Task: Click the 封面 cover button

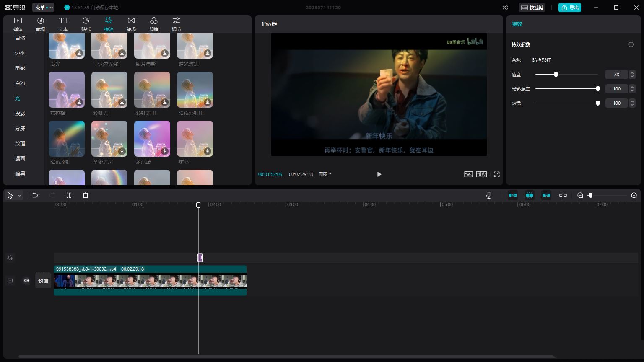Action: 43,281
